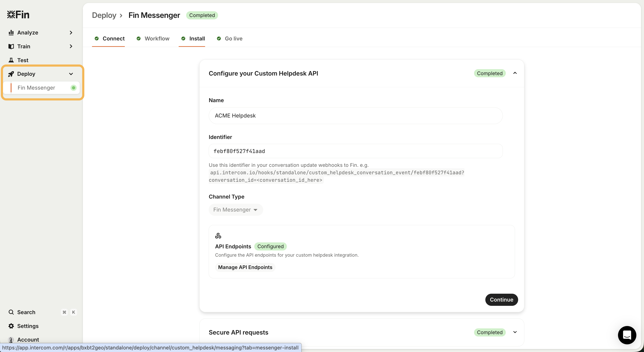Image resolution: width=644 pixels, height=352 pixels.
Task: Click the Search magnifier icon
Action: (11, 312)
